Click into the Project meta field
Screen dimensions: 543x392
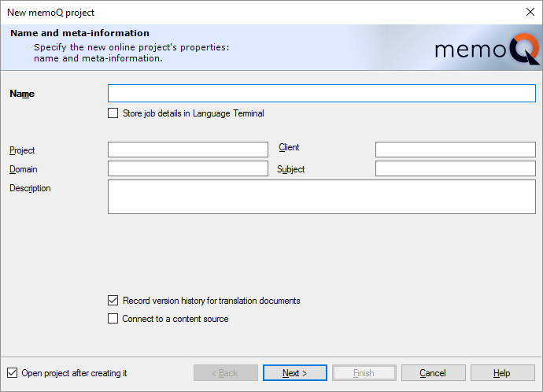188,150
